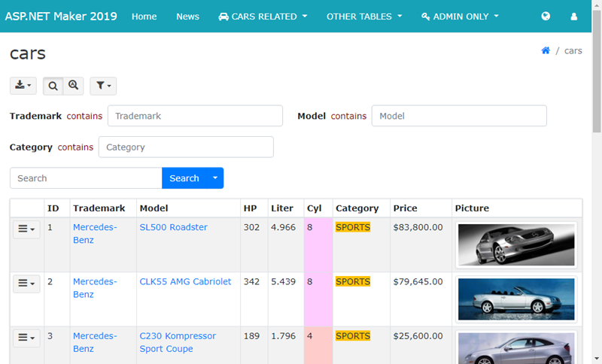Change Category 'contains' search operator

click(x=75, y=147)
